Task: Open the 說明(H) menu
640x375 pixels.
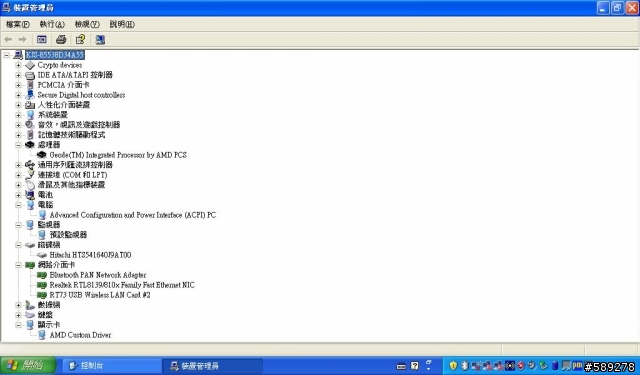Action: [122, 24]
